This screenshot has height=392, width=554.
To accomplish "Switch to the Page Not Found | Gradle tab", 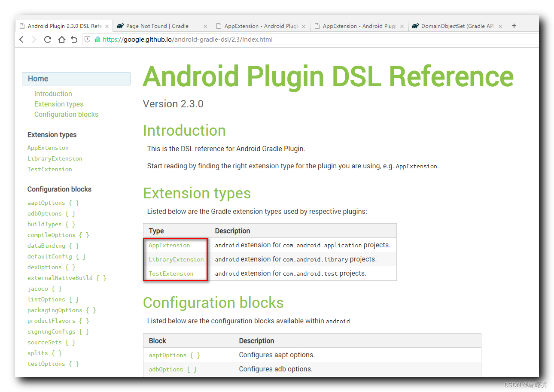I will (162, 26).
